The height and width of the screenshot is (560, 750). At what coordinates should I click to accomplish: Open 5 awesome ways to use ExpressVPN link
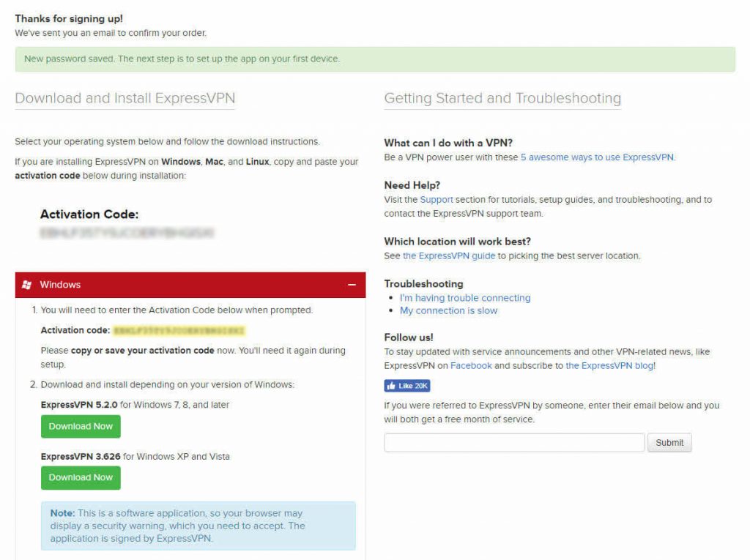[x=598, y=157]
